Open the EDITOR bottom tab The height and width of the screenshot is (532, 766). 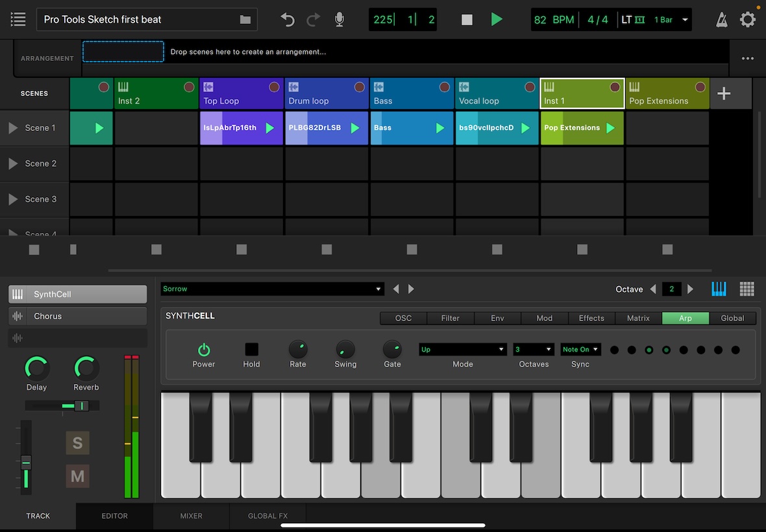click(x=115, y=516)
